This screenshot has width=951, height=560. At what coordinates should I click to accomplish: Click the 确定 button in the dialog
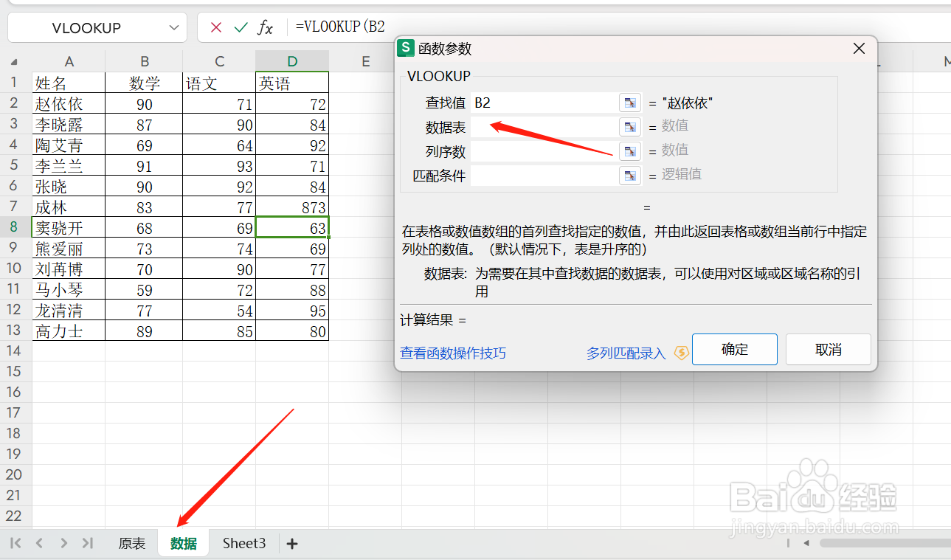point(734,349)
